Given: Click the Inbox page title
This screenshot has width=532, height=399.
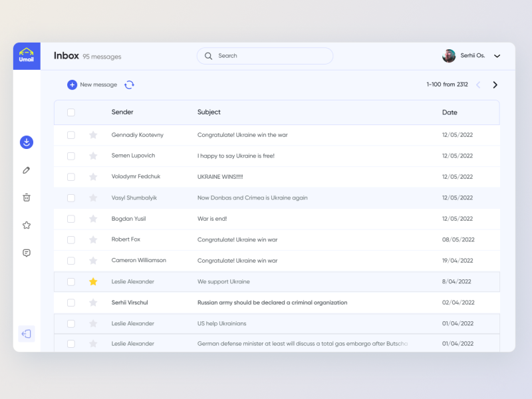Looking at the screenshot, I should click(x=66, y=56).
